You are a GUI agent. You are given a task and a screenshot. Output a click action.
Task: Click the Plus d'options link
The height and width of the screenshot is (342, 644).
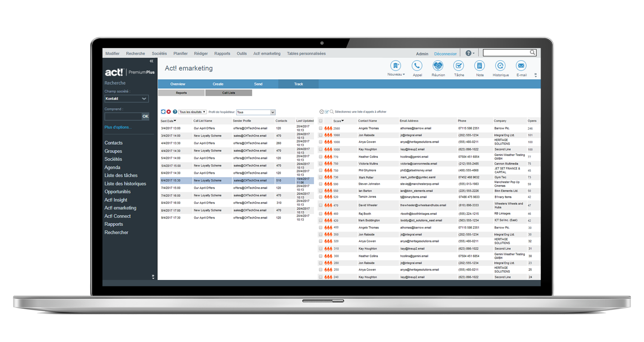pyautogui.click(x=118, y=127)
